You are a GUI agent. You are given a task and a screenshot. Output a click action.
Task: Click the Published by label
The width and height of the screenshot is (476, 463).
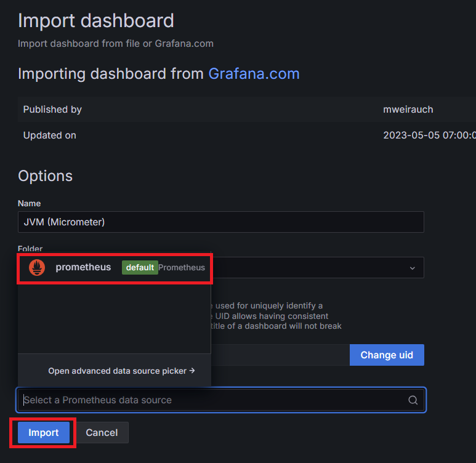tap(52, 110)
